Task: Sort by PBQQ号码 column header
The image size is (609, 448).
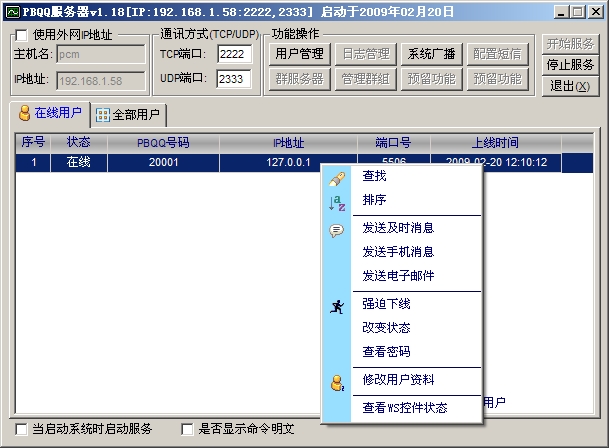Action: coord(163,142)
